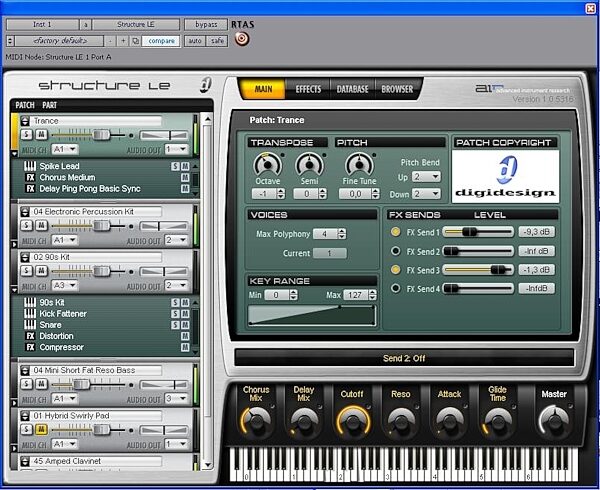Open MIDI CH dropdown of 02 90s Kit

[64, 285]
